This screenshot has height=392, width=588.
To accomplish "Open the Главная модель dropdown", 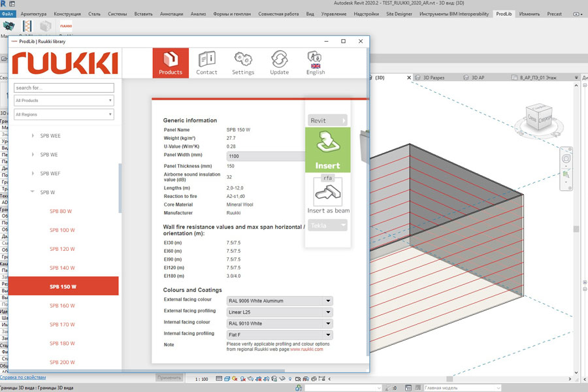I will point(463,388).
